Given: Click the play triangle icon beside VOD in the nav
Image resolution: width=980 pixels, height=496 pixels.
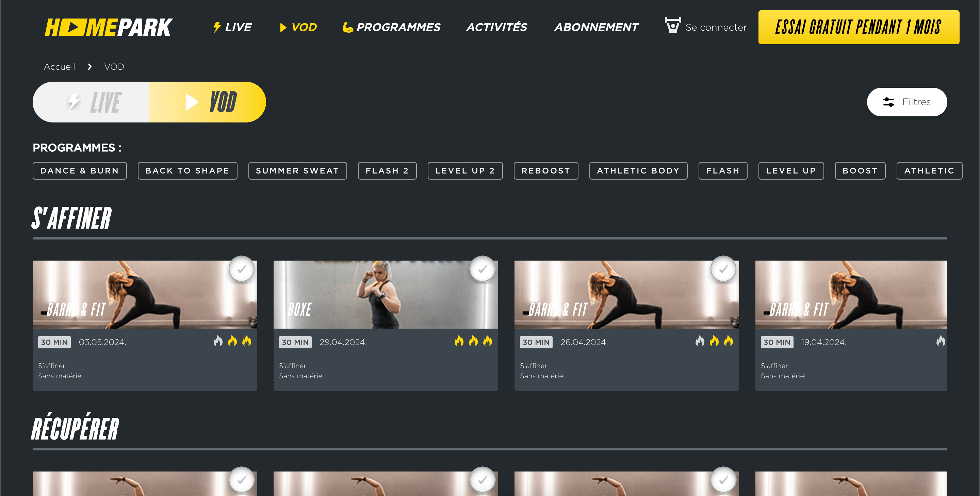Looking at the screenshot, I should [283, 28].
